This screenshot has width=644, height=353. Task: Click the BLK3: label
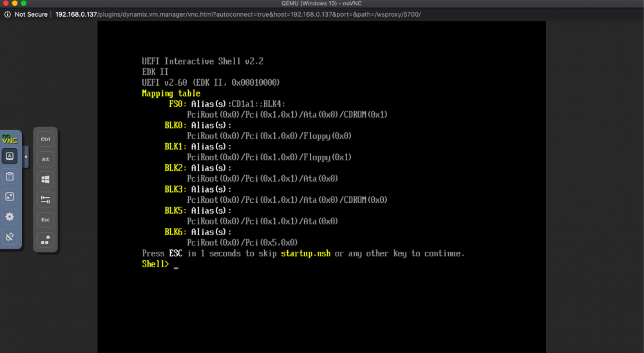[175, 189]
